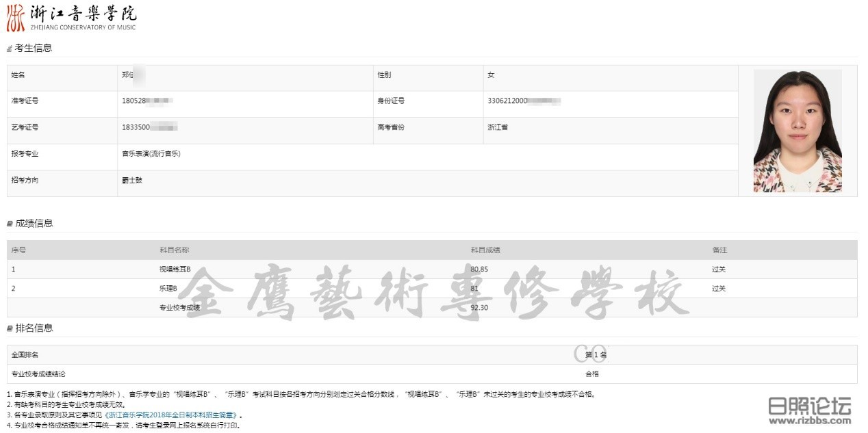Click the icon beside 排名信息 heading

click(10, 328)
